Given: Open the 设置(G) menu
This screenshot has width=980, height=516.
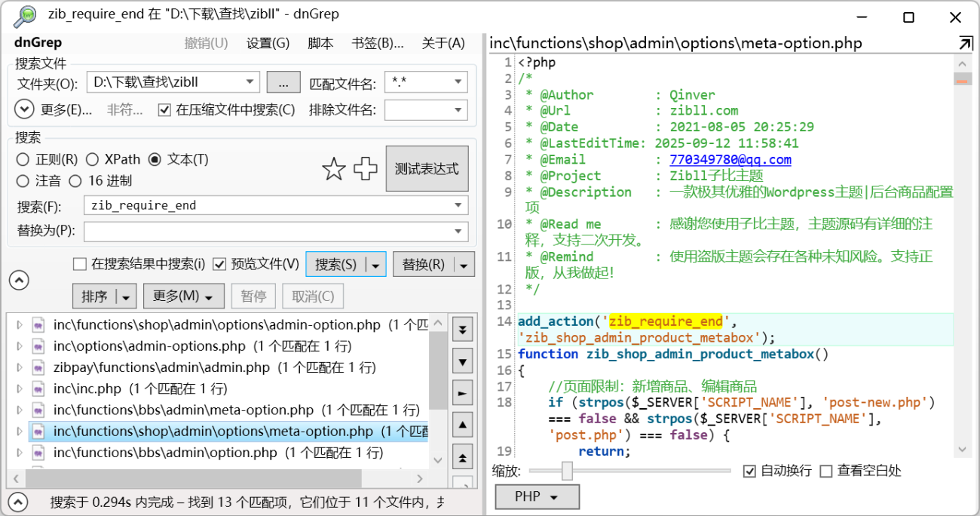Looking at the screenshot, I should 266,43.
